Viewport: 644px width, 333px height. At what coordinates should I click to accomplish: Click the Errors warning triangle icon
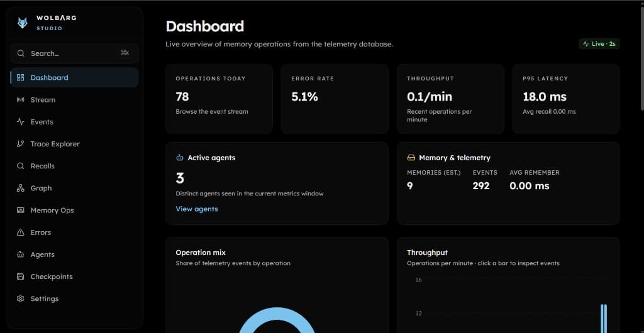coord(21,232)
